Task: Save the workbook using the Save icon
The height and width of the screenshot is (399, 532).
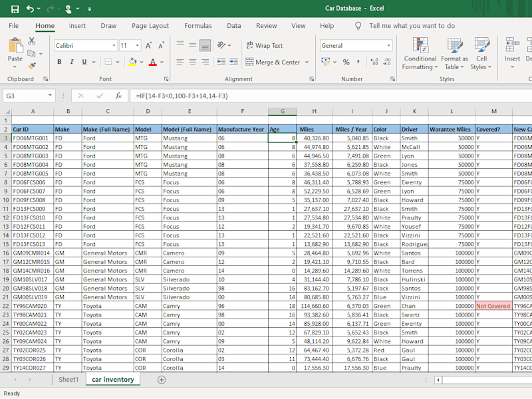Action: coord(15,9)
